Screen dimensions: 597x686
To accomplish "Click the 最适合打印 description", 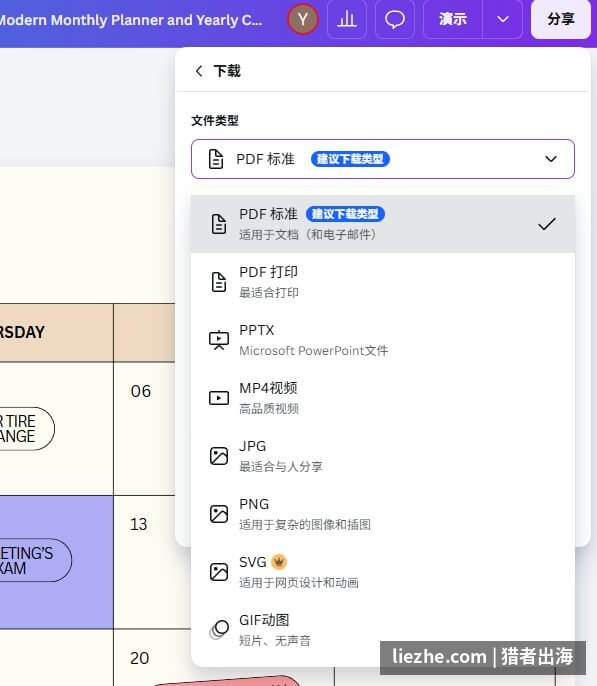I will coord(269,292).
